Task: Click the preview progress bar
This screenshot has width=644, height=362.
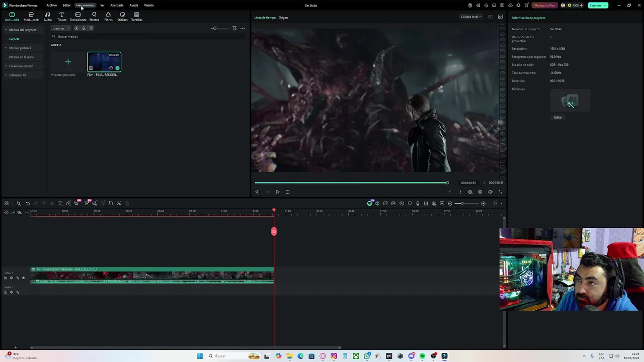Action: tap(351, 183)
